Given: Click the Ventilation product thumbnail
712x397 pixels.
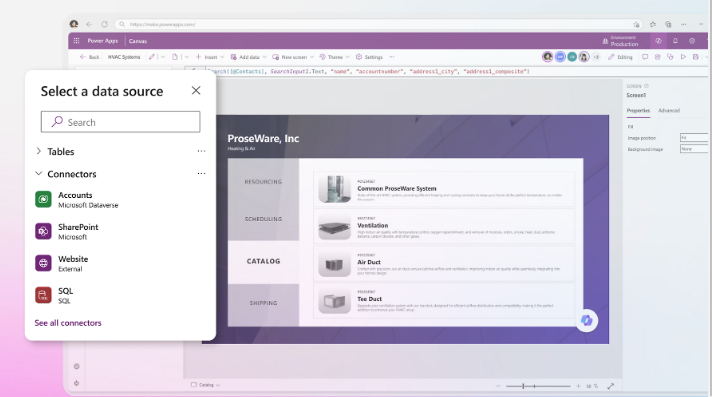Looking at the screenshot, I should click(x=335, y=226).
